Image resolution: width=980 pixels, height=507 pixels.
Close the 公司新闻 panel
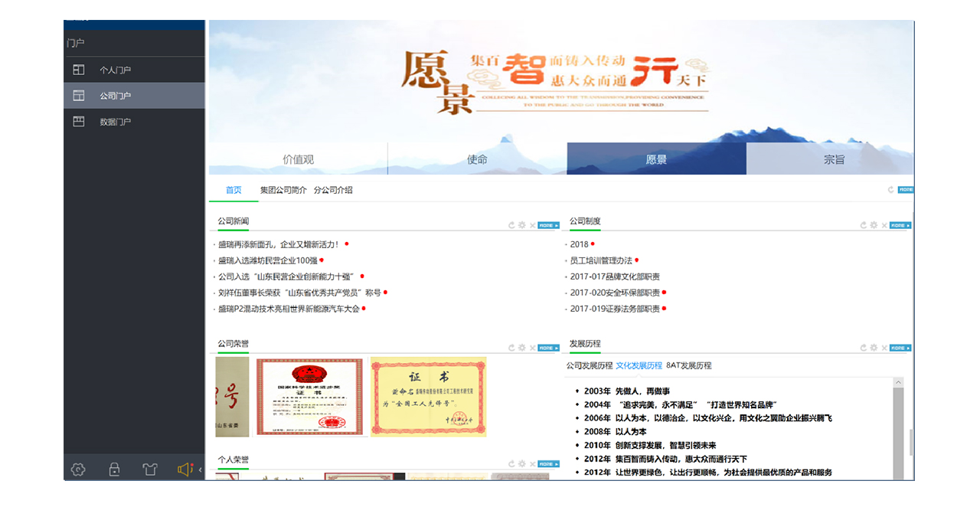532,225
